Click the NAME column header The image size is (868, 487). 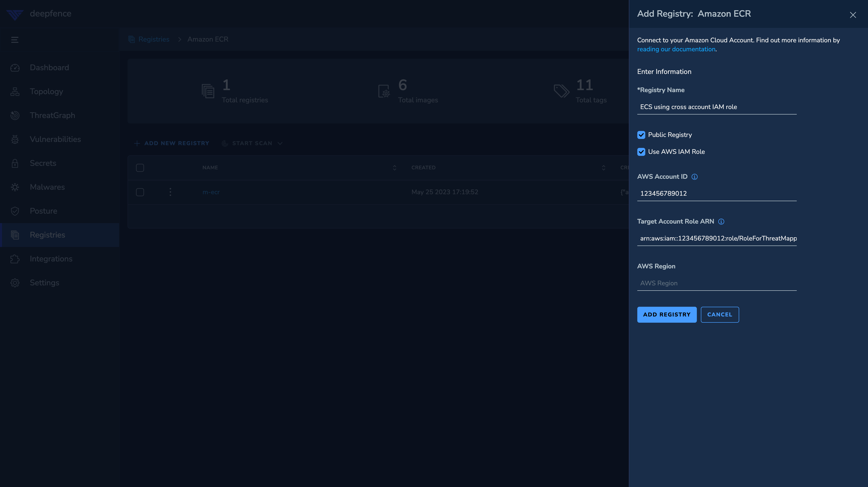coord(210,168)
